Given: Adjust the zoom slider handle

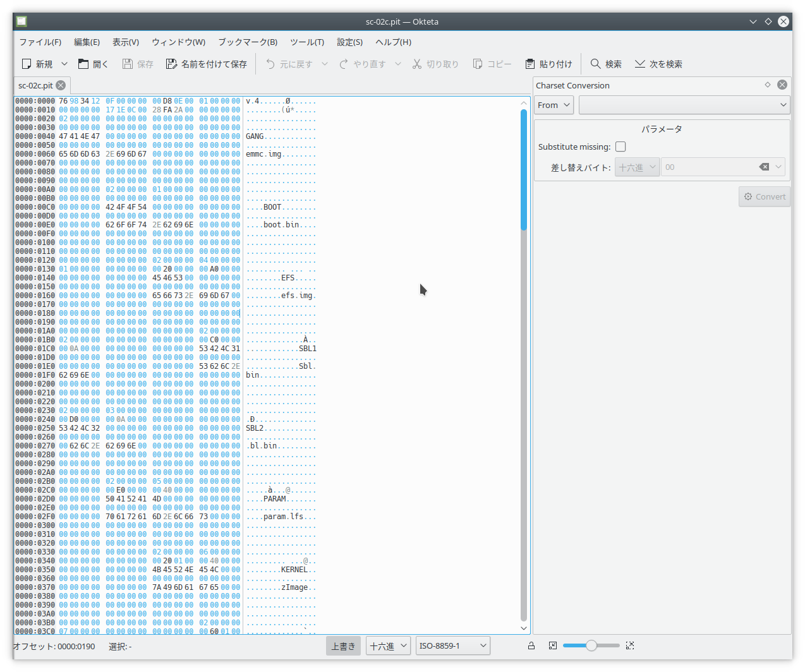Looking at the screenshot, I should tap(591, 645).
